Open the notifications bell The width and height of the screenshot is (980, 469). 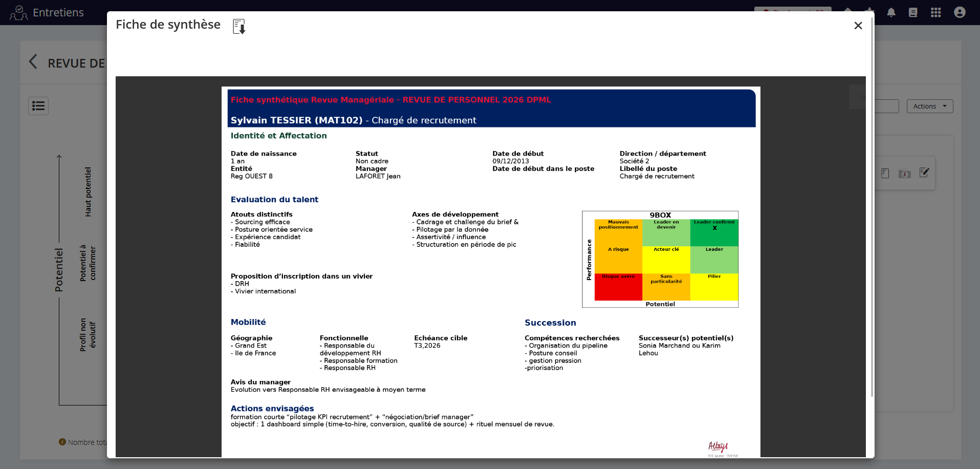coord(891,13)
